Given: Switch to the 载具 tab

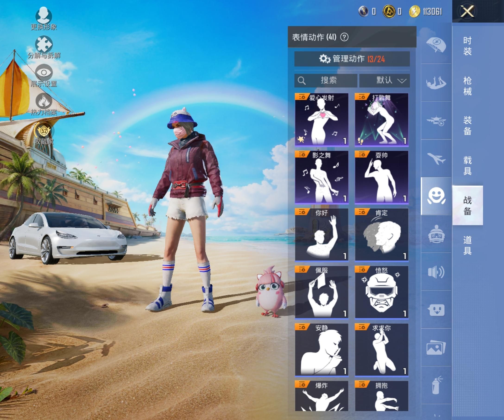Looking at the screenshot, I should point(467,165).
